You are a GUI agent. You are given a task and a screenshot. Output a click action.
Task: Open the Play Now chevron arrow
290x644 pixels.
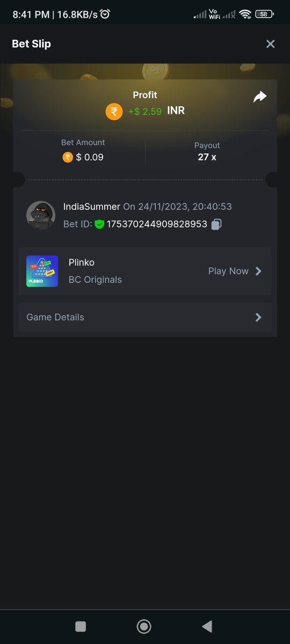(x=258, y=271)
